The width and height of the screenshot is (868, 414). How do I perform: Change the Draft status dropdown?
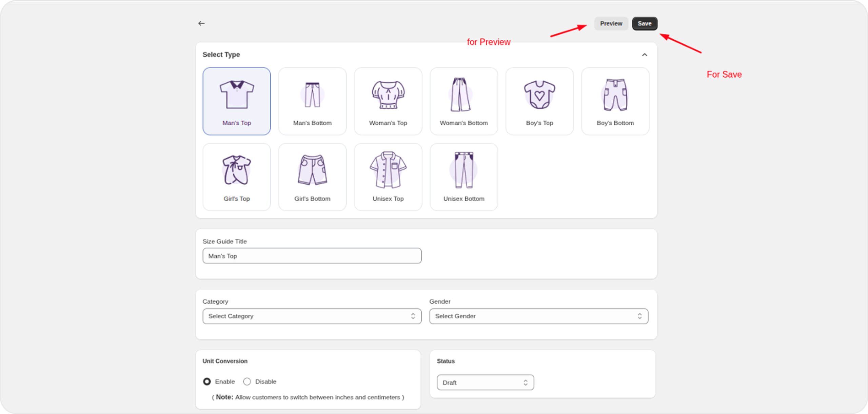(485, 382)
